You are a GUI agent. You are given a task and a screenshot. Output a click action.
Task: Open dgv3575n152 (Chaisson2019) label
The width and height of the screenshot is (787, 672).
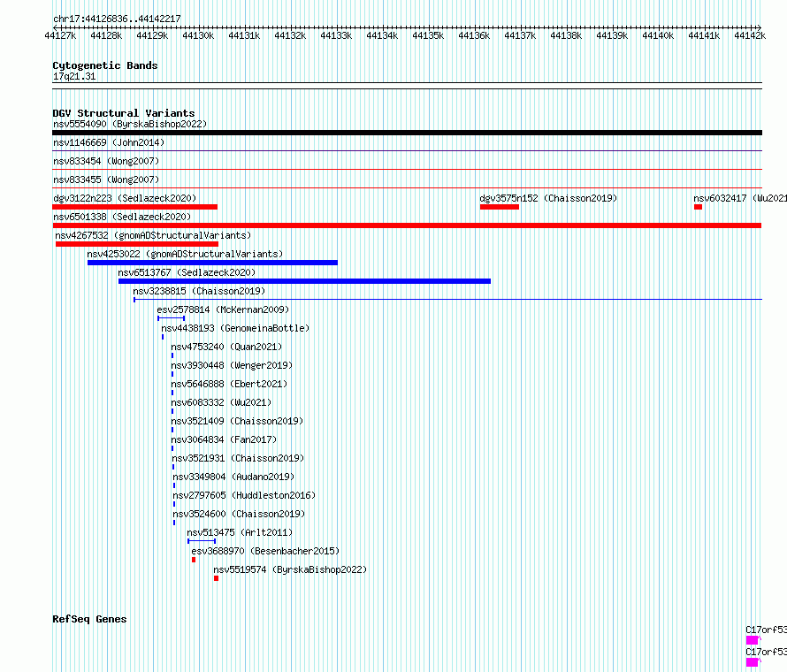[x=548, y=198]
